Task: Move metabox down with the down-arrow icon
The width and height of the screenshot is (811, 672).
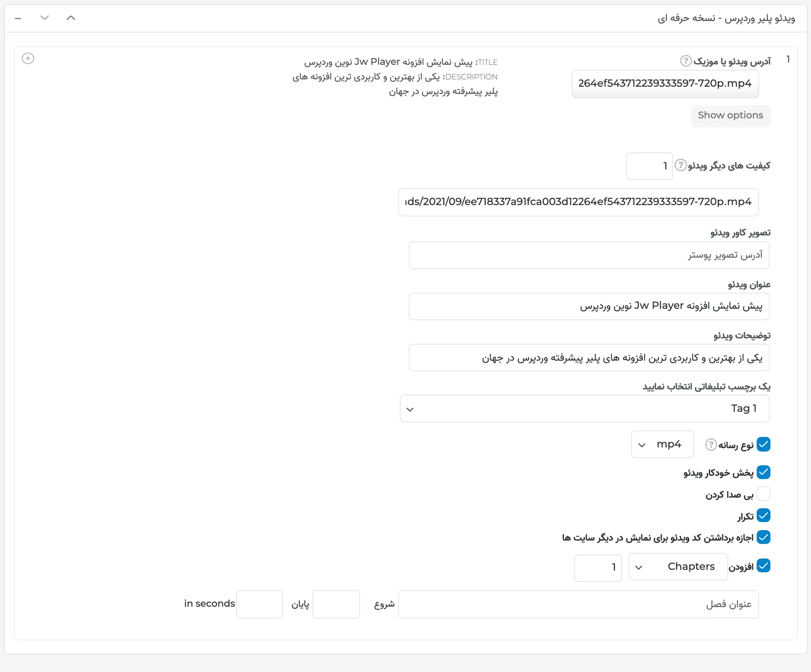Action: point(45,18)
